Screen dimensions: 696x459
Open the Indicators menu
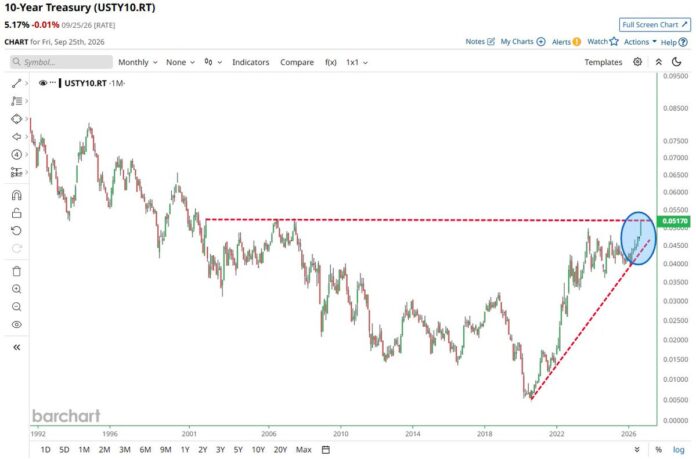(251, 62)
